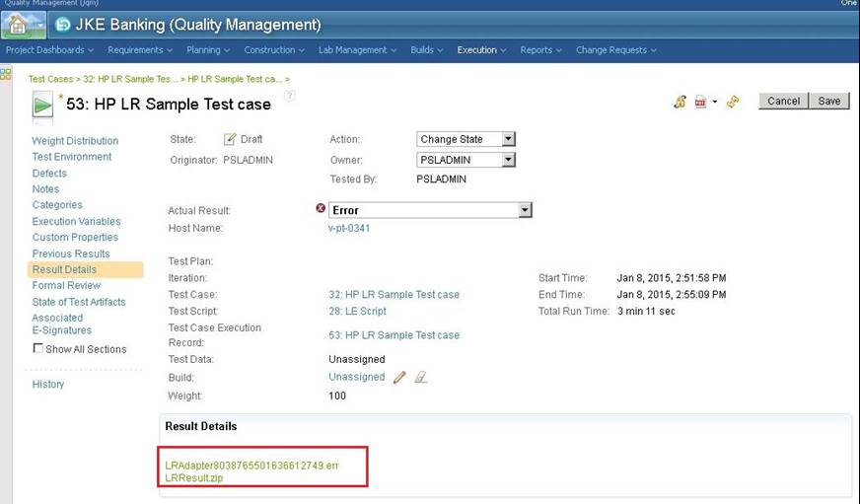
Task: Jump to Weight Distribution section
Action: (x=75, y=141)
